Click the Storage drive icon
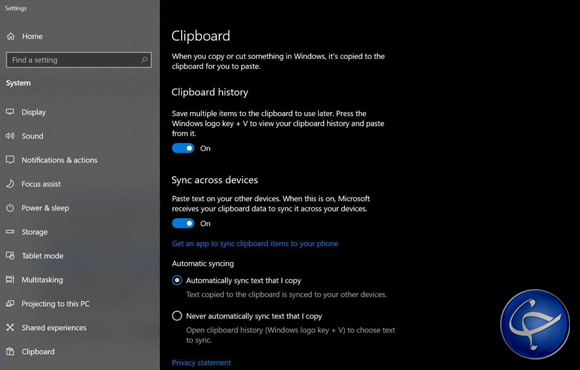 tap(10, 232)
